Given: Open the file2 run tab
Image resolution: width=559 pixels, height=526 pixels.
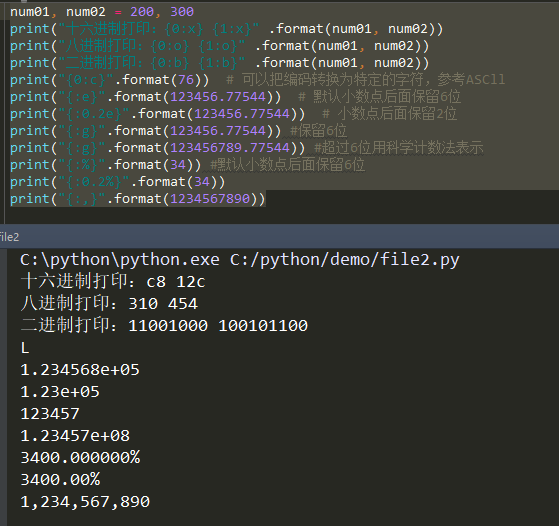Looking at the screenshot, I should (x=9, y=237).
